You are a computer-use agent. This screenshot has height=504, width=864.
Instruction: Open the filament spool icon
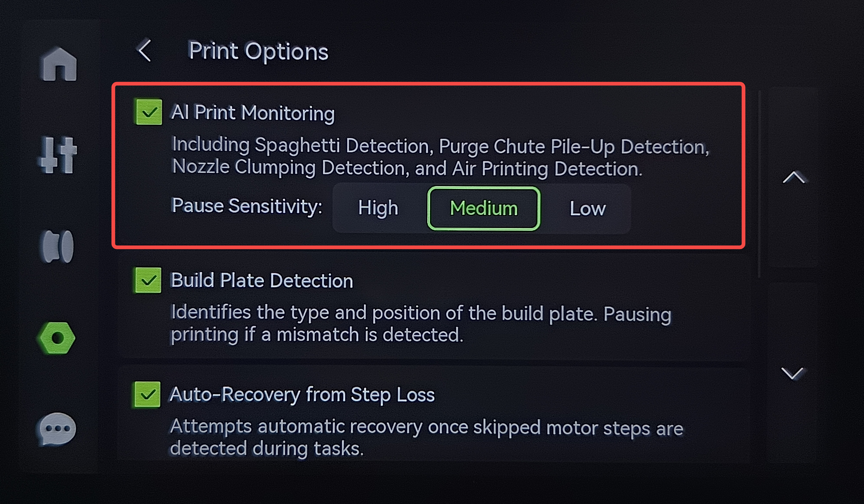[x=57, y=246]
